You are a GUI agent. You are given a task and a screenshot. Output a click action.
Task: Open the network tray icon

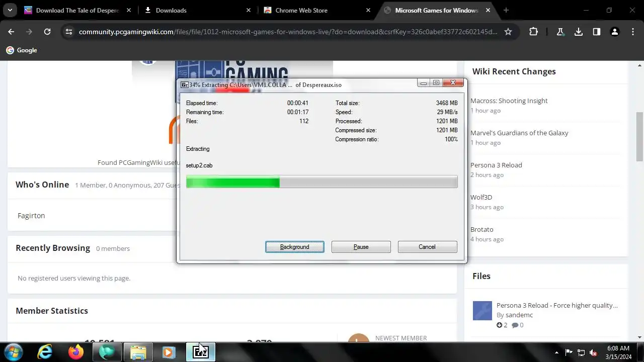[x=581, y=352]
